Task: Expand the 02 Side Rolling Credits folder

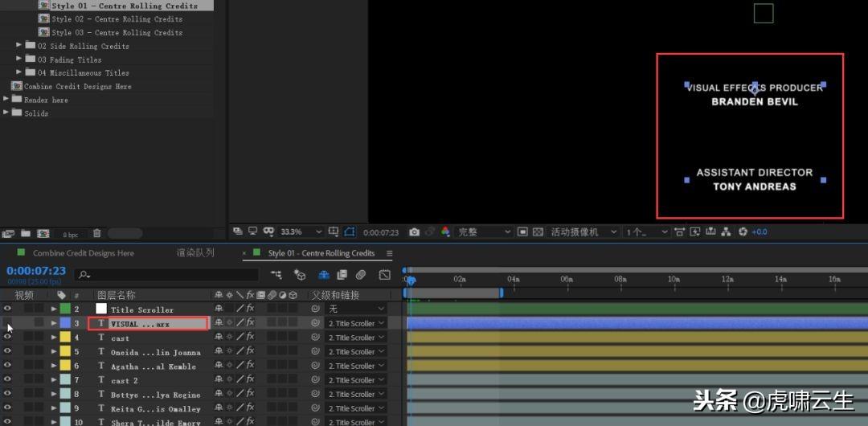Action: (19, 46)
